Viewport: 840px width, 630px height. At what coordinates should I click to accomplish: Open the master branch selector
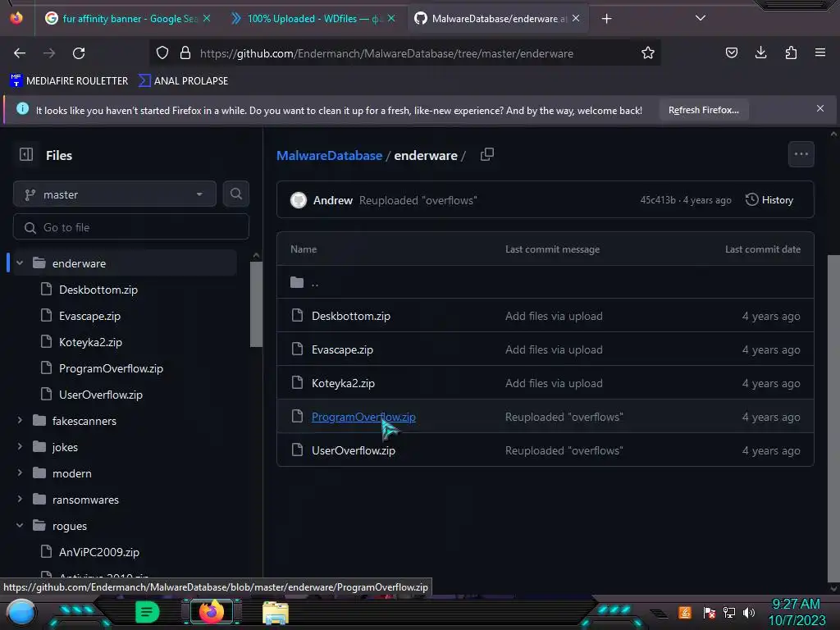point(115,194)
